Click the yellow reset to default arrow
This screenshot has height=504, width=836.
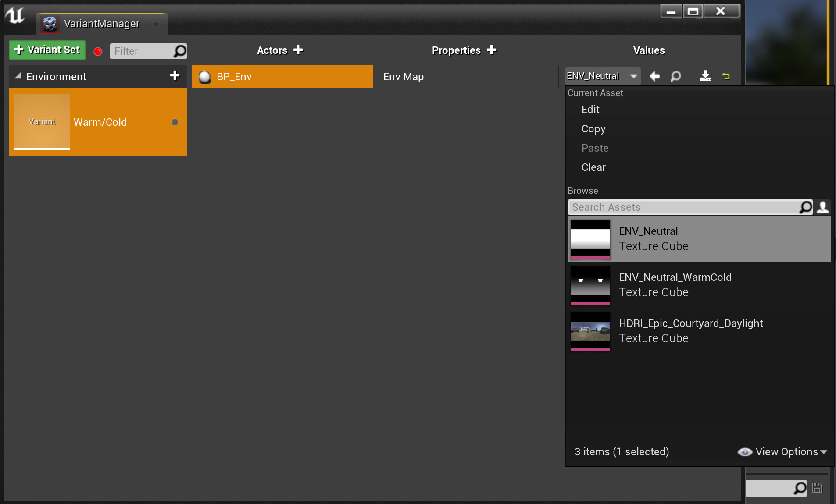tap(726, 76)
